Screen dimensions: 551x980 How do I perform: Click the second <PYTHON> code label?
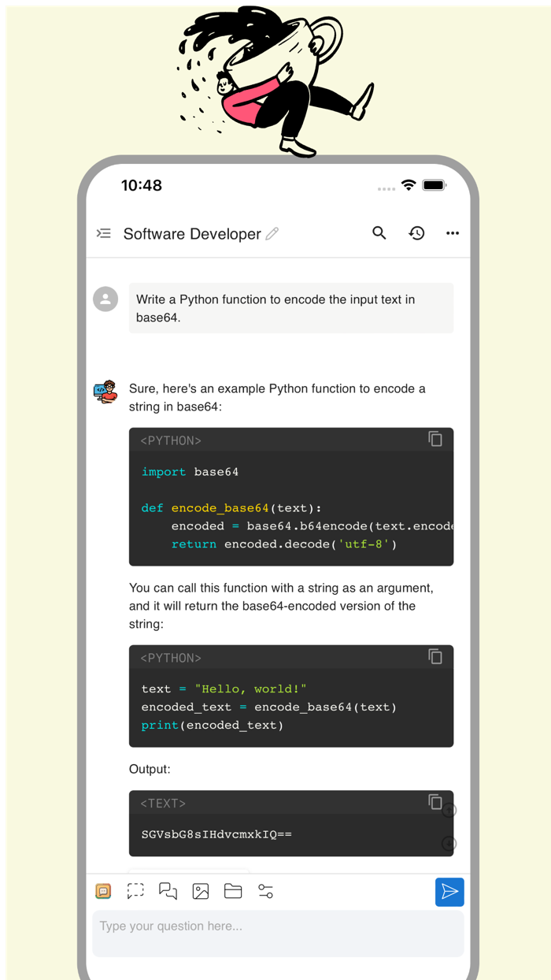click(171, 658)
